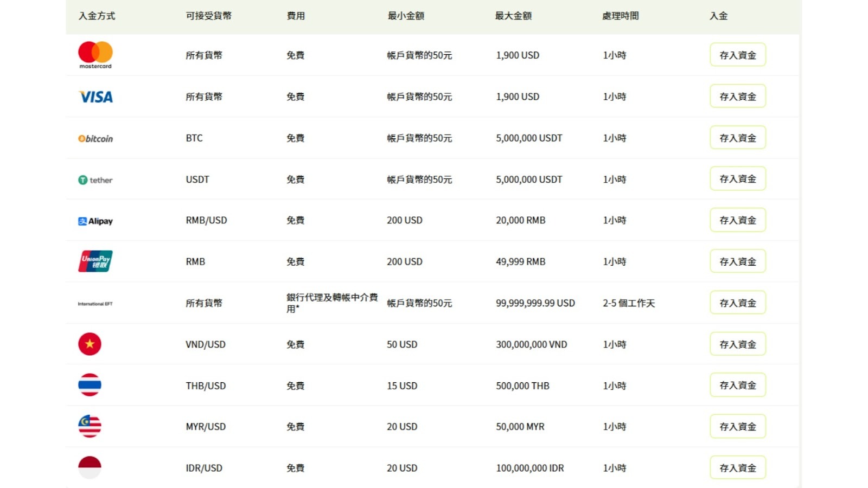Screen dimensions: 868x488
Task: Deposit funds via the VISA row button
Action: [738, 96]
